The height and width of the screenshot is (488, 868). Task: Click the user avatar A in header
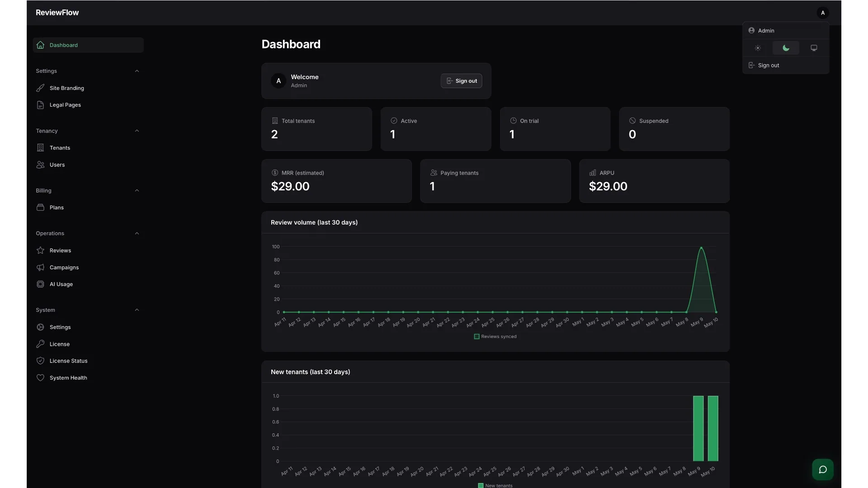823,13
